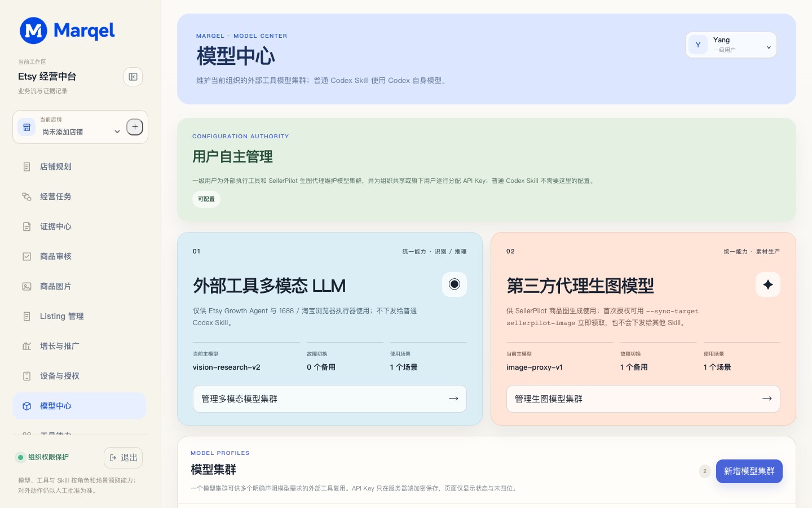Add a new store with plus button
The image size is (812, 508).
point(135,127)
